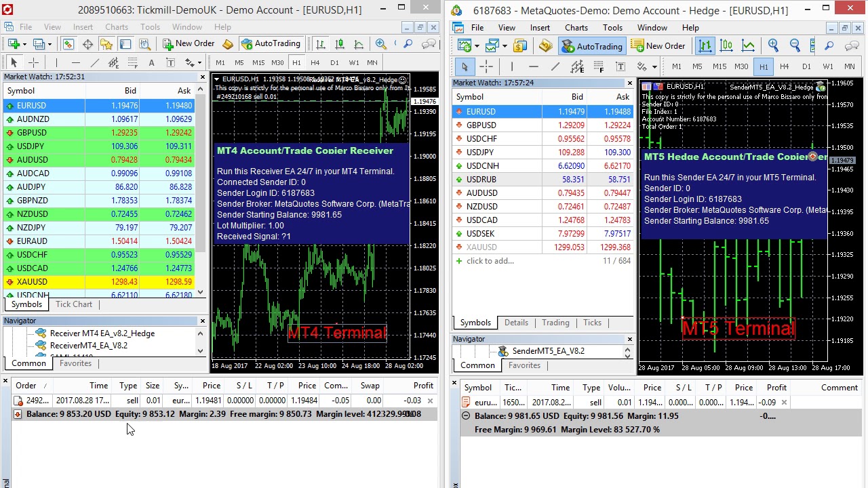
Task: Open Tools menu in MT5
Action: coord(612,28)
